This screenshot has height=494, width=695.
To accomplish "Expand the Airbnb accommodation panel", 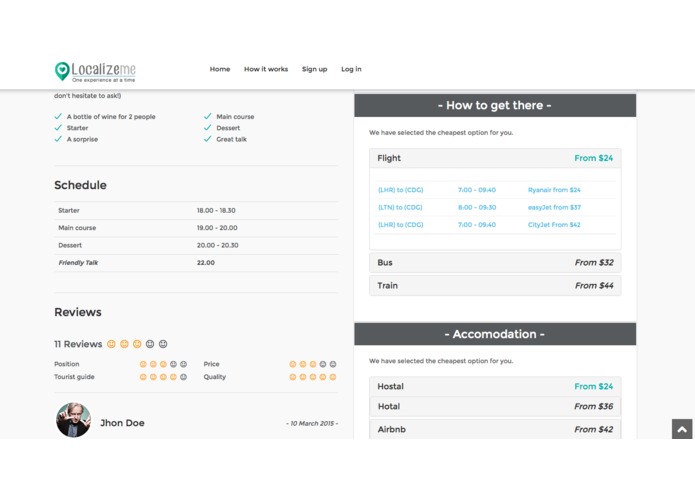I will tap(495, 429).
